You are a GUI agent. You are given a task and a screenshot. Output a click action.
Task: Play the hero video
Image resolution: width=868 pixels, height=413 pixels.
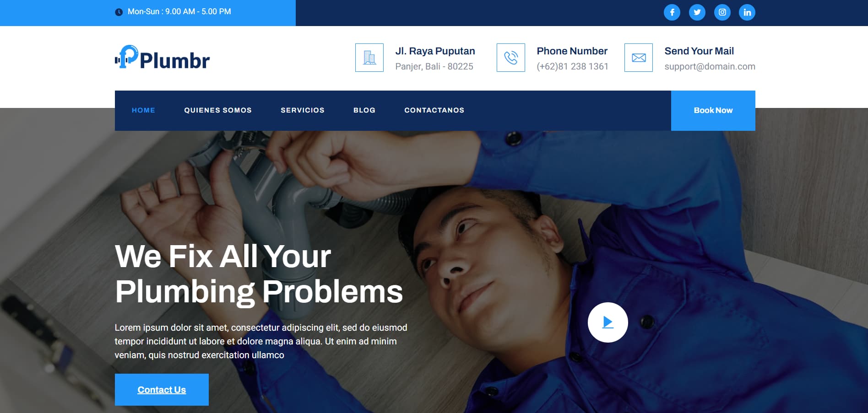point(608,322)
